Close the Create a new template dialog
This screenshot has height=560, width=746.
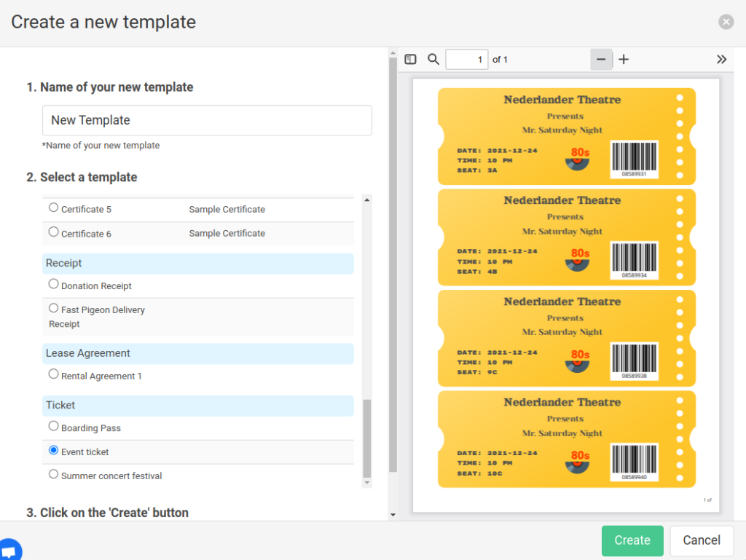726,22
